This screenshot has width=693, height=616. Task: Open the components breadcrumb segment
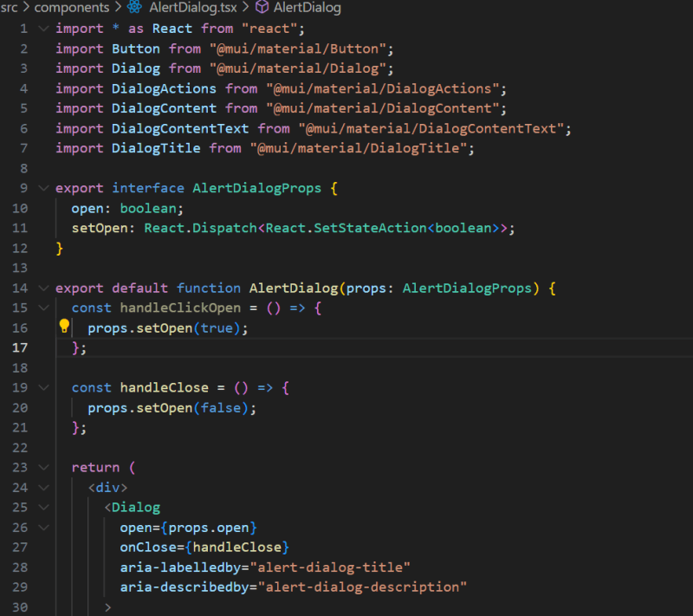click(x=72, y=7)
